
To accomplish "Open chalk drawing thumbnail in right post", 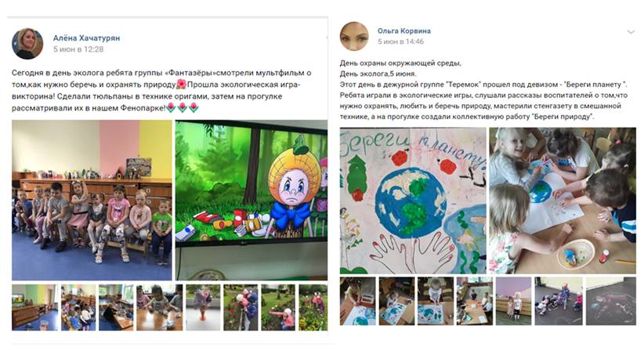I will pyautogui.click(x=611, y=301).
